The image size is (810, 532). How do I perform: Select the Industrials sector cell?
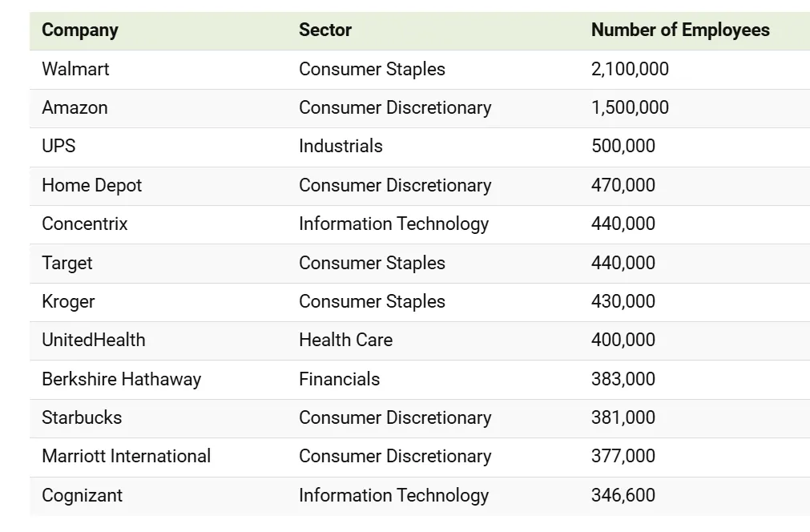(341, 146)
